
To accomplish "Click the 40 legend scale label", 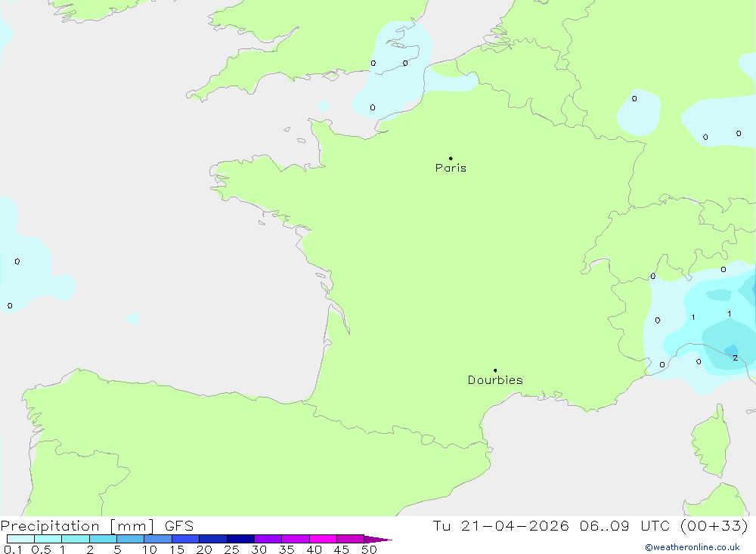I will click(314, 549).
